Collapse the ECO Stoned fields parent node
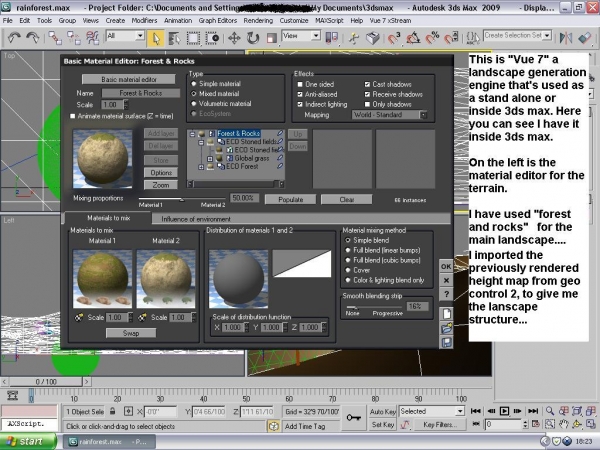Viewport: 600px width, 450px height. [x=201, y=142]
